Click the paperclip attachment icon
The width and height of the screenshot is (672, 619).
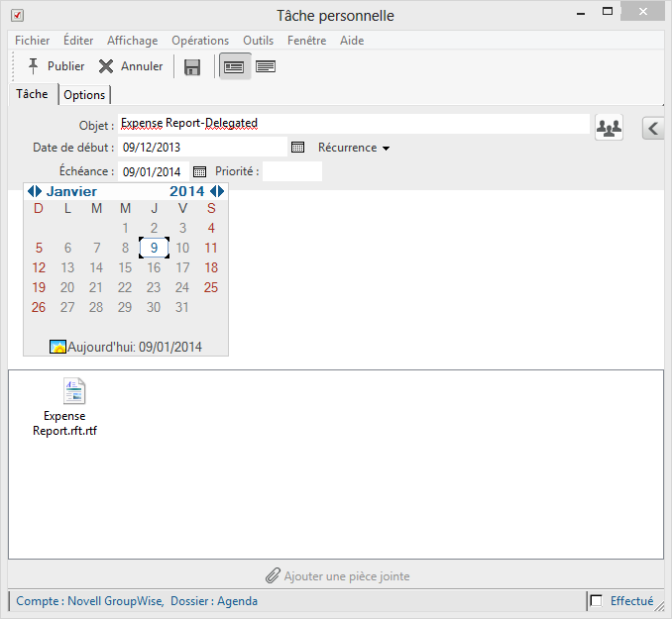[273, 575]
